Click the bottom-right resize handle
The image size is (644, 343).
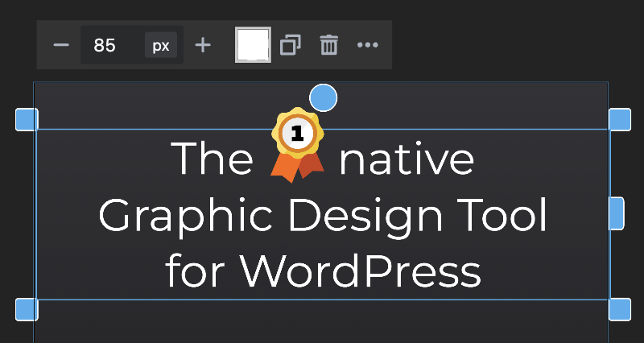tap(620, 309)
